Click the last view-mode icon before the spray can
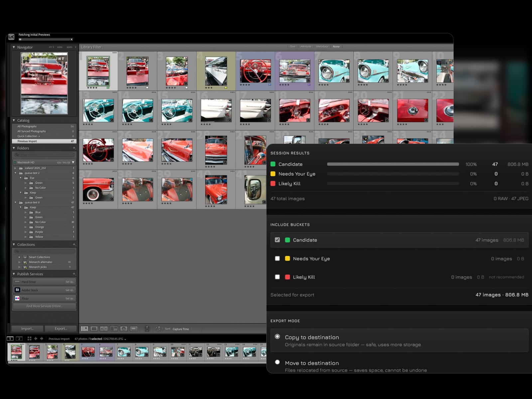Screen dimensions: 532x399 [134, 329]
